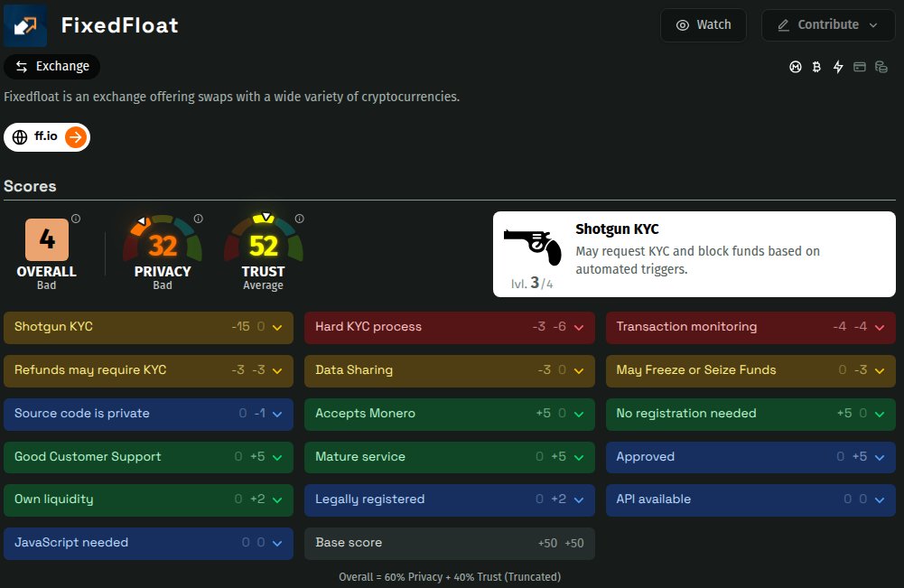Click the orange arrow on ff.io link
This screenshot has width=904, height=588.
point(76,137)
